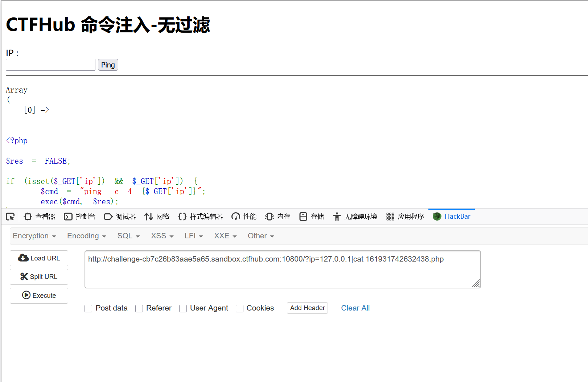
Task: Click the Execute button
Action: pyautogui.click(x=39, y=296)
